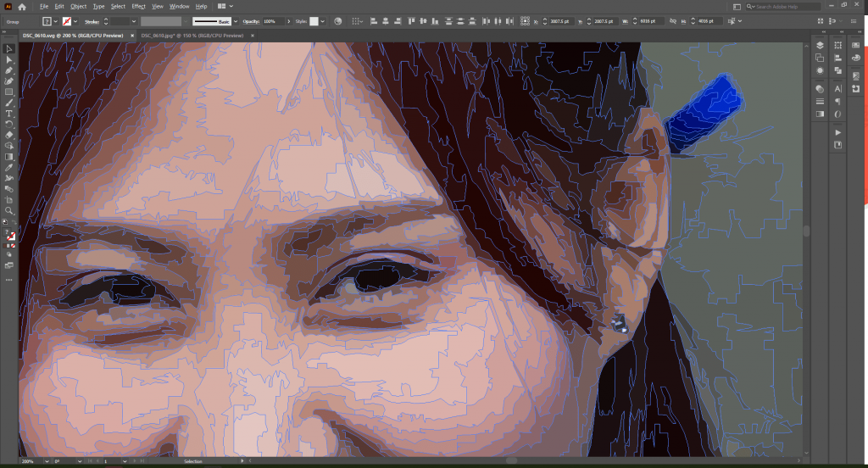Open the Basic brush definition dropdown
The image size is (868, 468).
pyautogui.click(x=236, y=21)
